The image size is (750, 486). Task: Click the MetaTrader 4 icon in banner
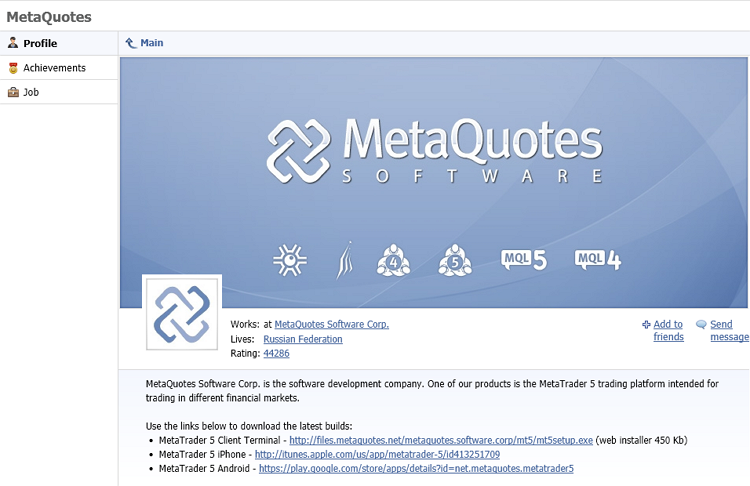(x=393, y=260)
